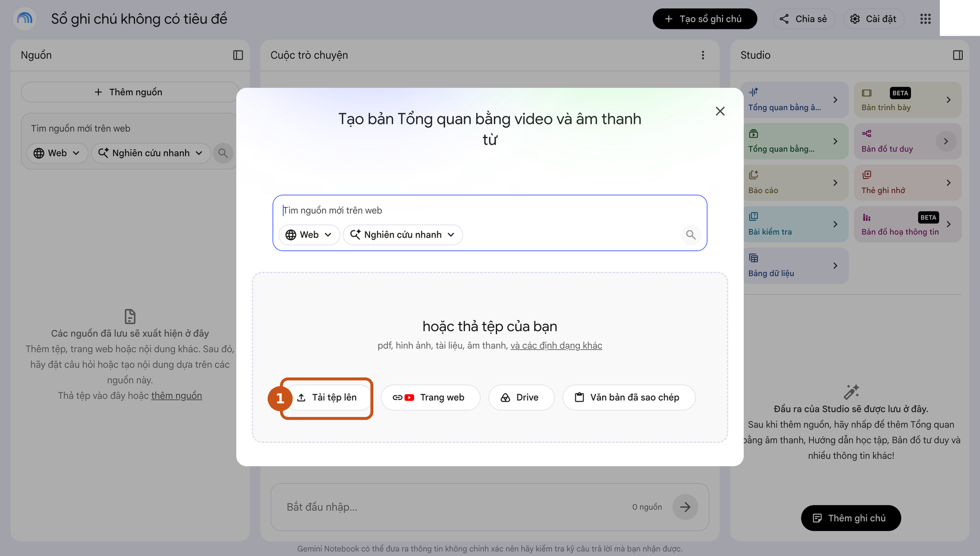
Task: Click Tạo sổ ghi chú button
Action: pyautogui.click(x=705, y=19)
